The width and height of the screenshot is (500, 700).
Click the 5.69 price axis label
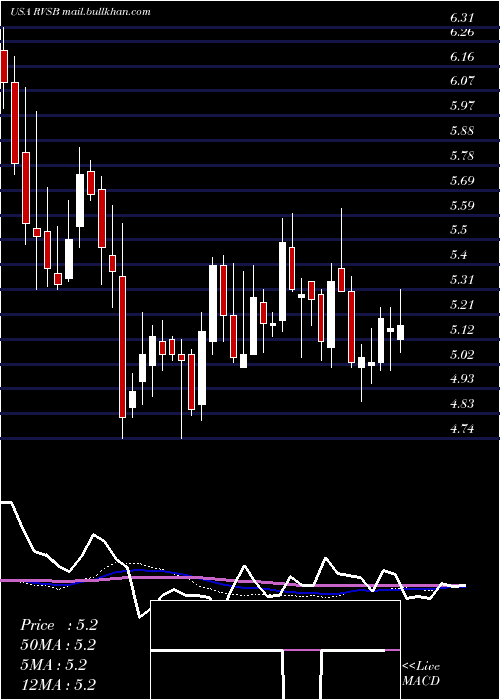click(462, 181)
